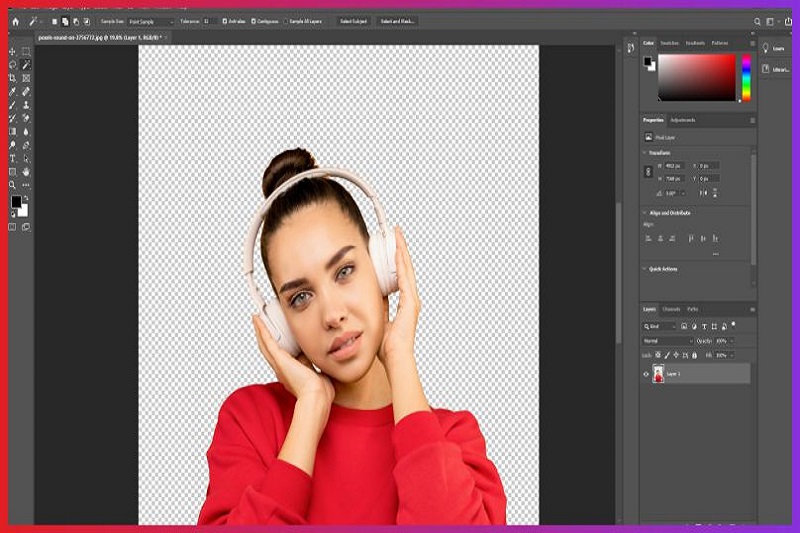
Task: Toggle the Anti-alias checkbox
Action: pos(224,21)
